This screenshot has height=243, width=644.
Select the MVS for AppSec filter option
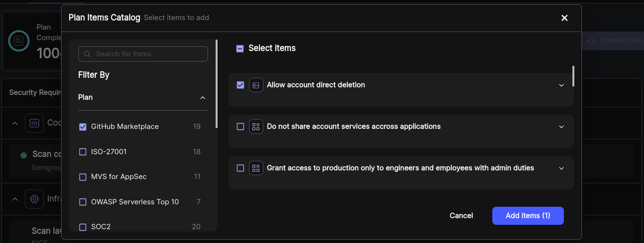[83, 177]
